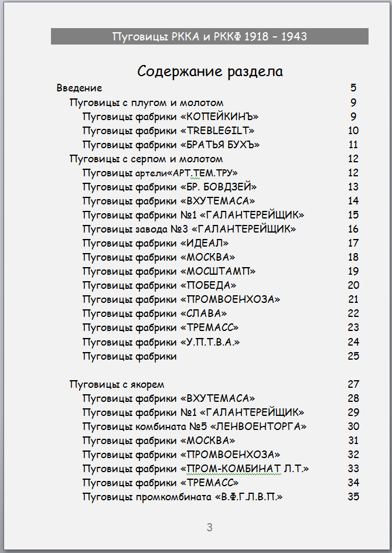This screenshot has width=392, height=553.
Task: Click the entry «Пуговицы фабрики «БР. БОВДЗЕЙ»»
Action: (x=170, y=187)
